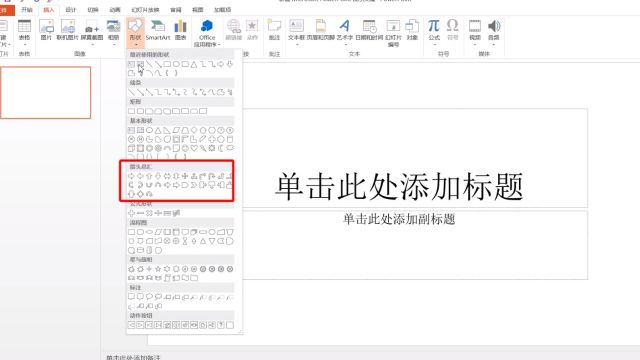640x360 pixels.
Task: Select the plus sign equation shape
Action: [x=131, y=213]
